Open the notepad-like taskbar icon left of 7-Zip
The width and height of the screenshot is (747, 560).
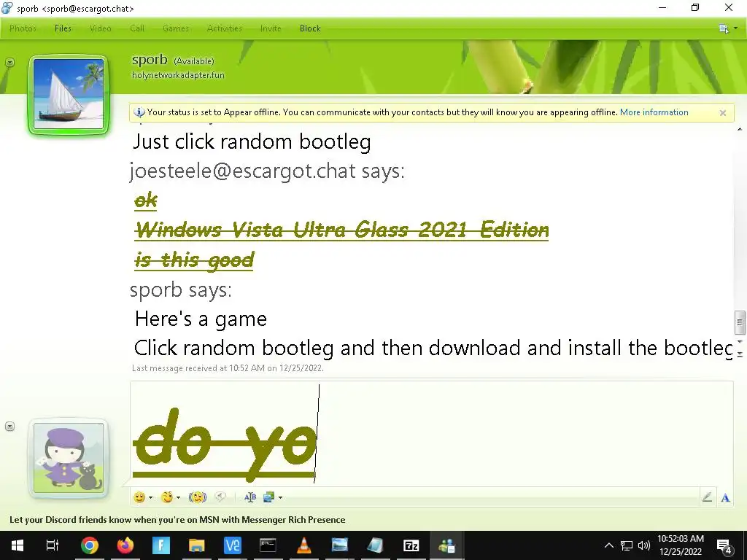click(x=376, y=545)
